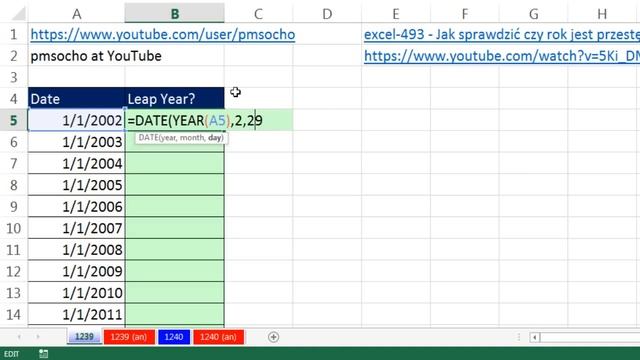Open the youtube.com/watch?v=5Ki link
The image size is (640, 360).
point(502,56)
